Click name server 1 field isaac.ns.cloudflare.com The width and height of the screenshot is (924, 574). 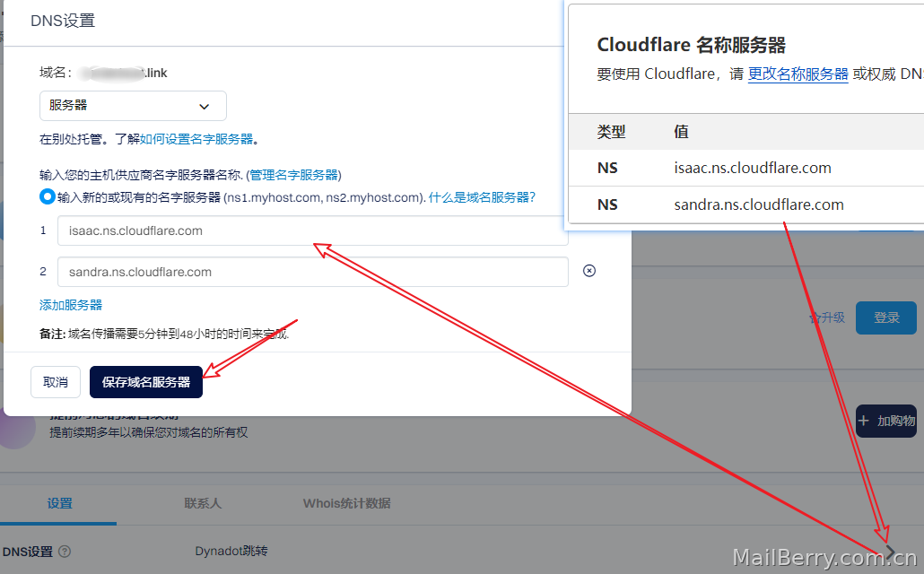[312, 230]
